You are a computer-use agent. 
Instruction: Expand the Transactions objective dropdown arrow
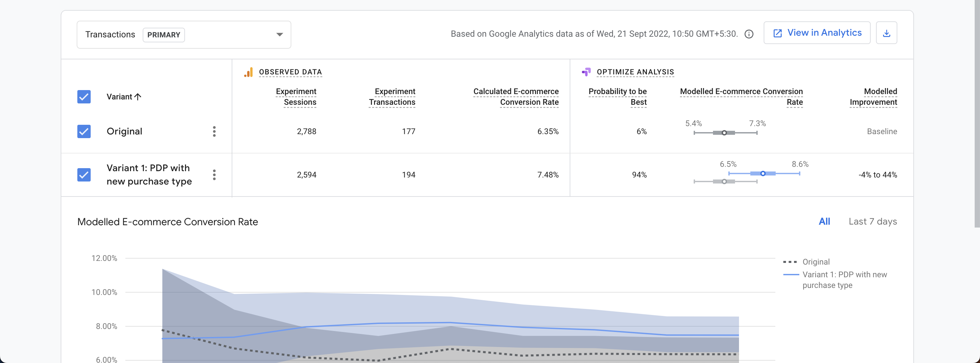(x=279, y=35)
